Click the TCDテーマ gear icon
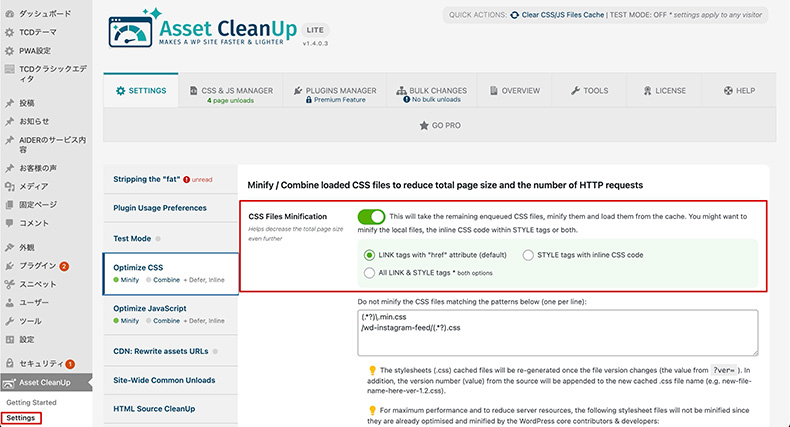This screenshot has width=790, height=427. click(10, 32)
